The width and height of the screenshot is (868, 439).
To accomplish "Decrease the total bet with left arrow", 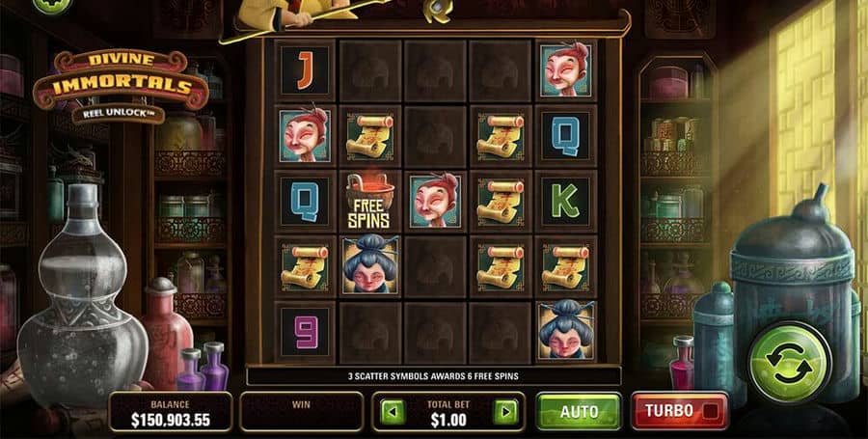I will [x=393, y=412].
